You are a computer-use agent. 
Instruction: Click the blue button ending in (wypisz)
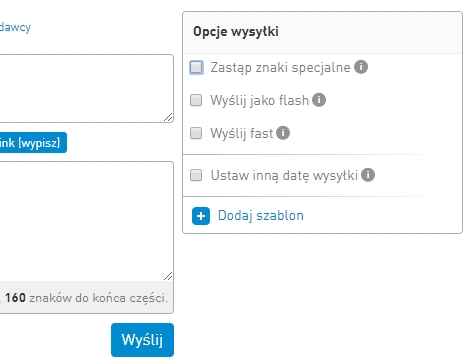[x=33, y=143]
